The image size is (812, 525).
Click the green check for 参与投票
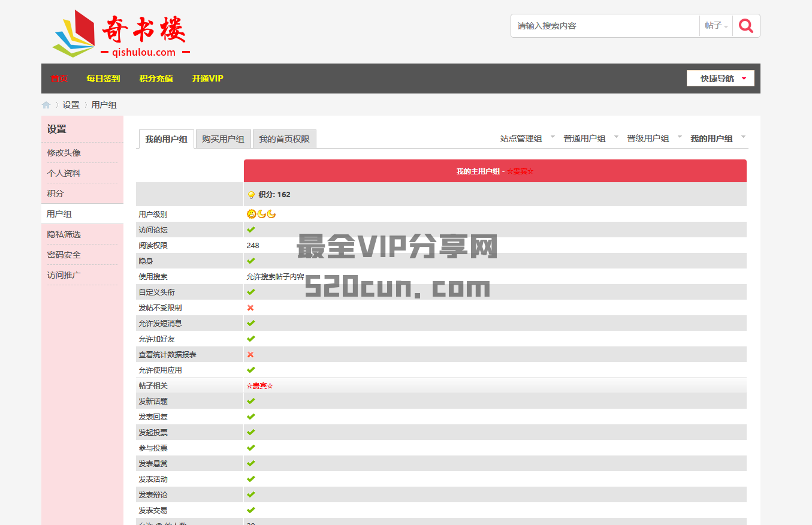(x=251, y=448)
